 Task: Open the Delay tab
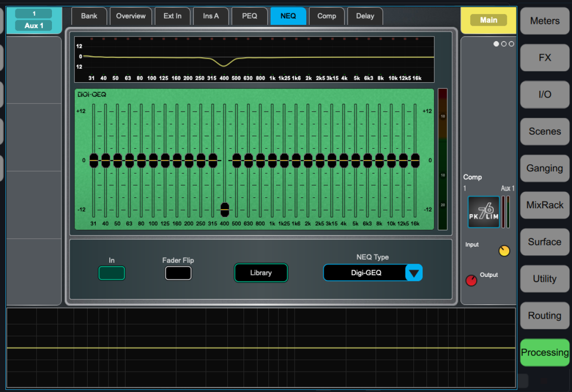365,16
